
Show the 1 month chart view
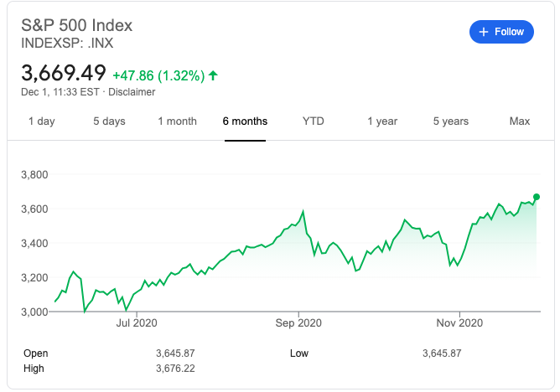pos(177,121)
